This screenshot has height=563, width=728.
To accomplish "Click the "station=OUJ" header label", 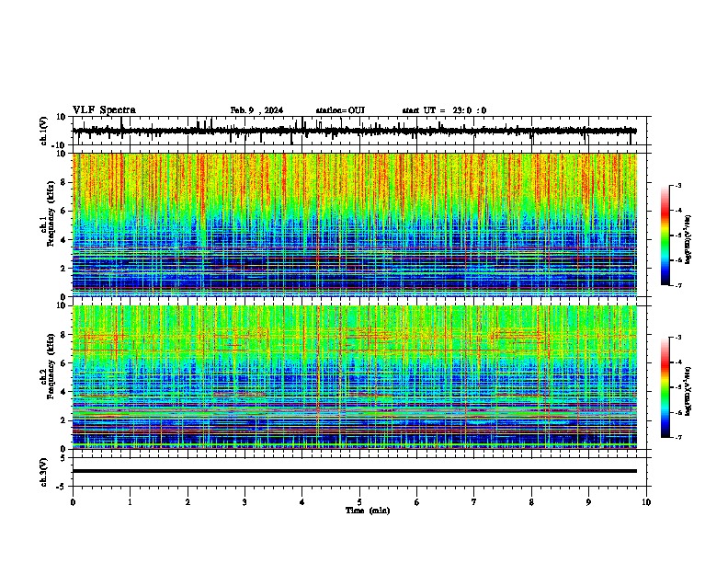I will point(340,110).
